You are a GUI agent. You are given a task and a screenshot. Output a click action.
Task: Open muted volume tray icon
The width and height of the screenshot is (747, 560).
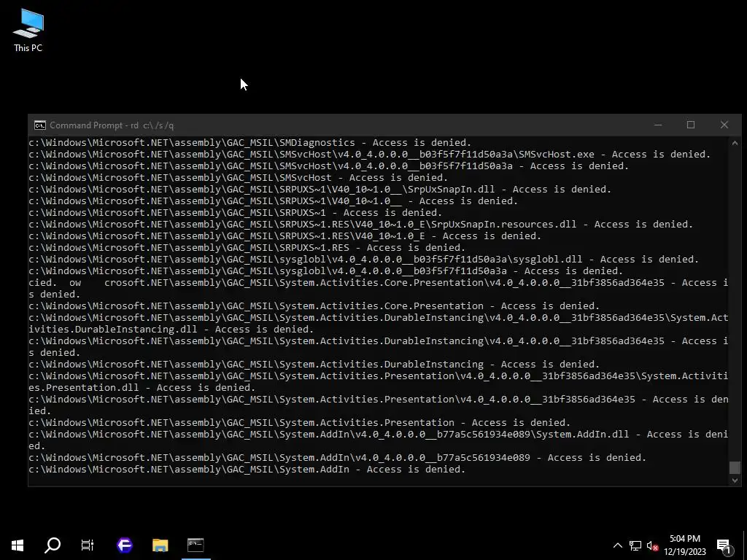(653, 545)
